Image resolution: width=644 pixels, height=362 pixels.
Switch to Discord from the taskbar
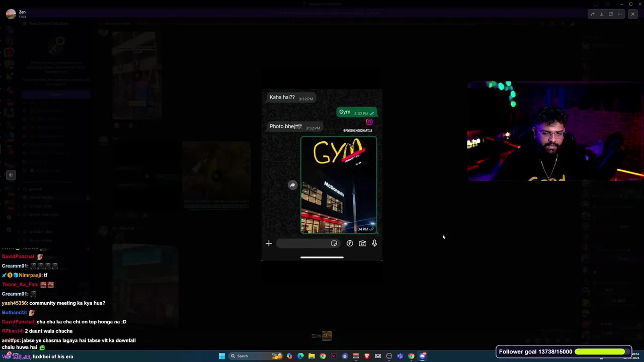pos(422,356)
